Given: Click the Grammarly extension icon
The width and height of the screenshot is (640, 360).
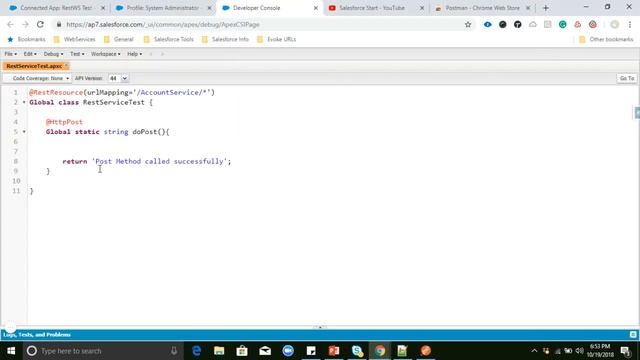Looking at the screenshot, I should click(562, 24).
